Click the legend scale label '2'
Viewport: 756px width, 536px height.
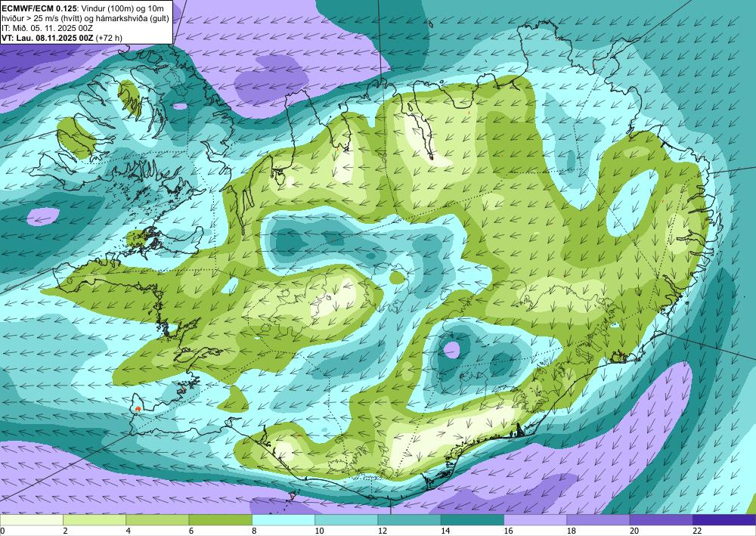[x=65, y=531]
